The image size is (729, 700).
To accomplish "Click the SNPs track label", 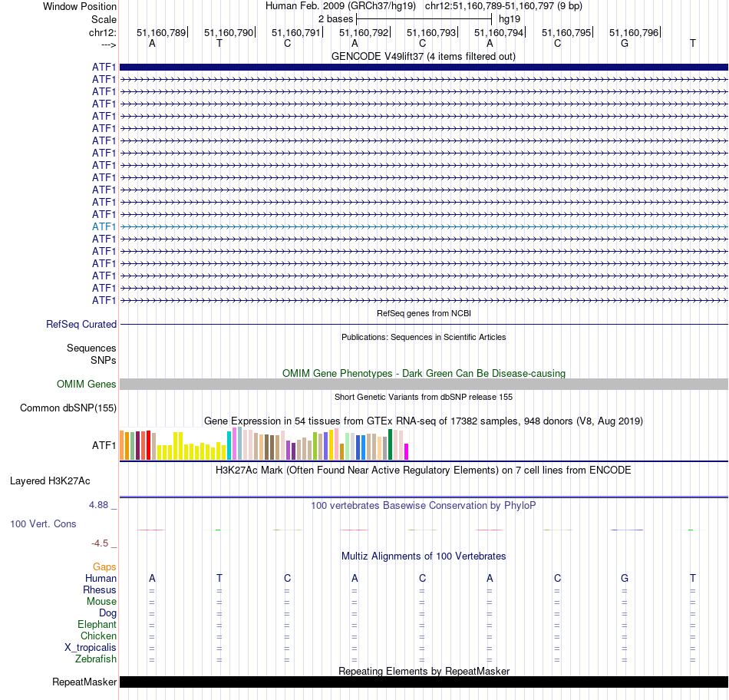I will pyautogui.click(x=104, y=360).
